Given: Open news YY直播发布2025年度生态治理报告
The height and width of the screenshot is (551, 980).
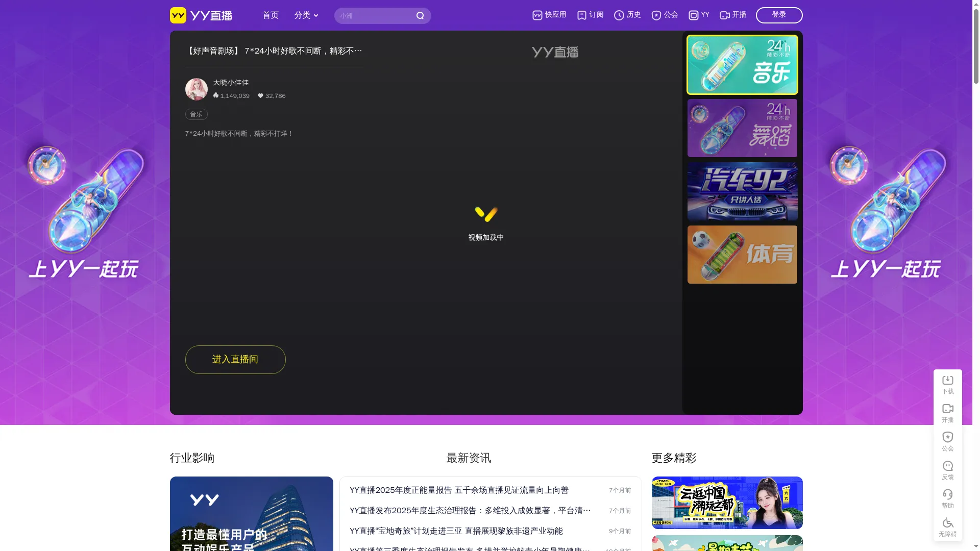Looking at the screenshot, I should pyautogui.click(x=470, y=511).
